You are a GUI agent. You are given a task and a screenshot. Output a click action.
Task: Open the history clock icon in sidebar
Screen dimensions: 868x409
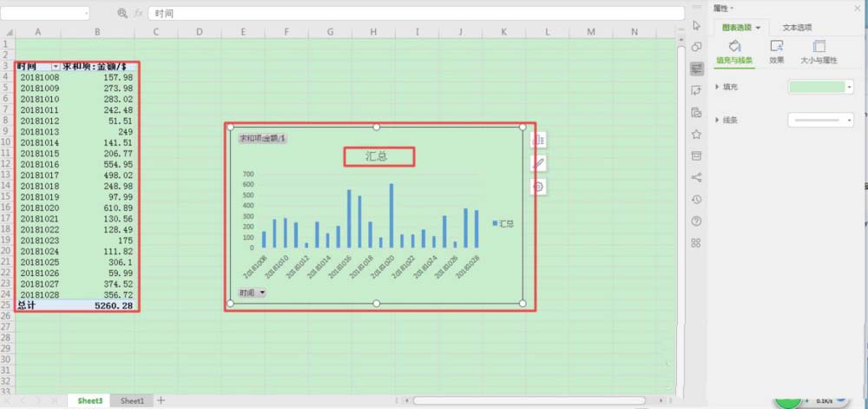coord(696,199)
